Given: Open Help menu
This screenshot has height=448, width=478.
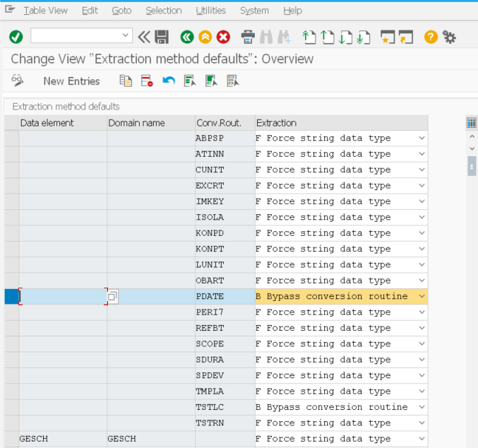Looking at the screenshot, I should 292,11.
